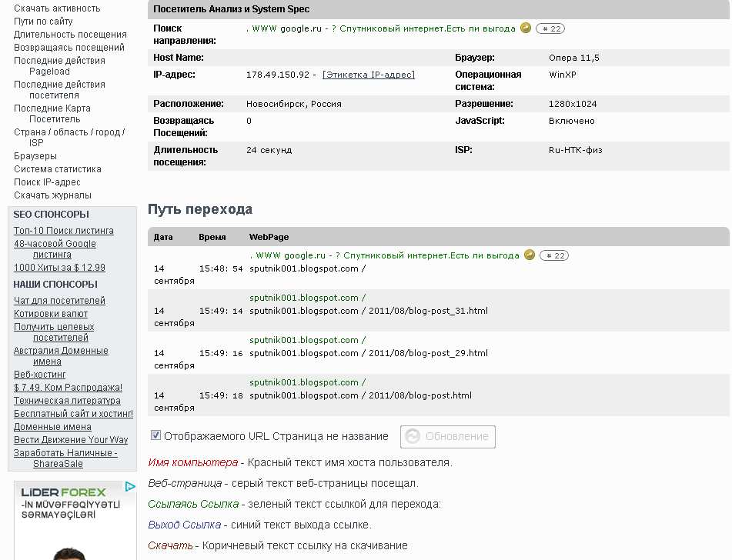This screenshot has width=732, height=560.
Task: Click the yellow magnifier icon in Путь перехода table
Action: point(530,255)
